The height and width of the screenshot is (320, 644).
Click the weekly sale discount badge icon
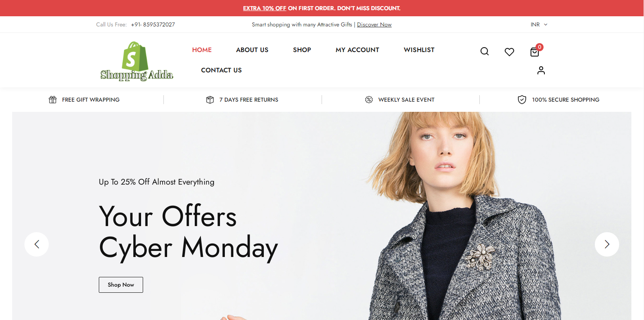369,100
